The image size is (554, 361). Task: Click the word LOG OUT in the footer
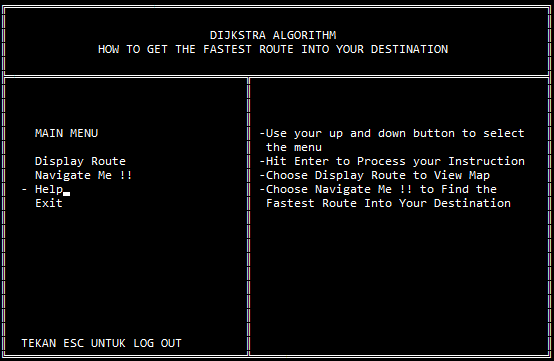157,343
